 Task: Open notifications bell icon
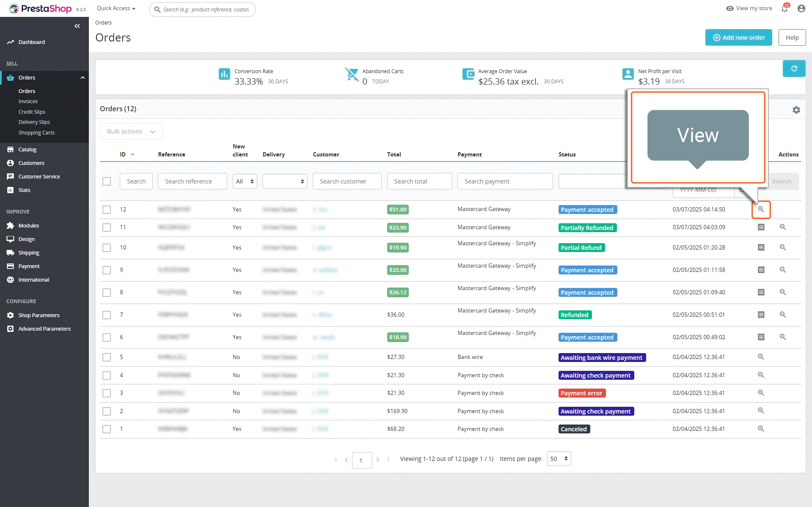click(x=784, y=8)
